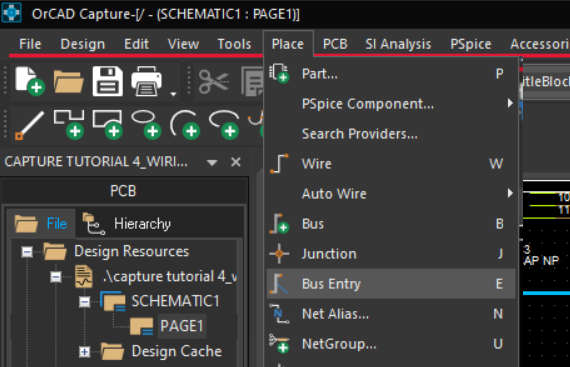Image resolution: width=570 pixels, height=367 pixels.
Task: Expand the PSpice Component submenu arrow
Action: pos(510,104)
